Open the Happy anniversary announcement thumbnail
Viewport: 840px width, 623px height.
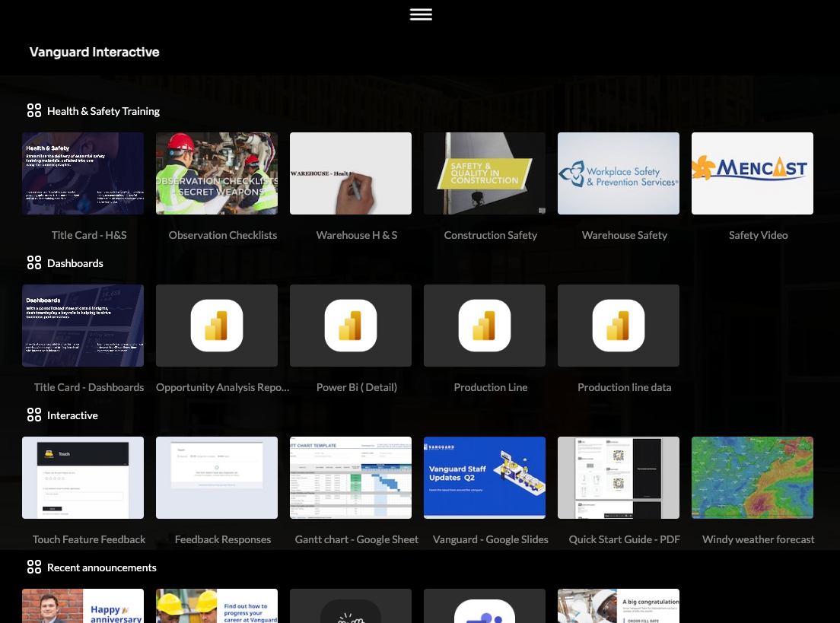(83, 606)
